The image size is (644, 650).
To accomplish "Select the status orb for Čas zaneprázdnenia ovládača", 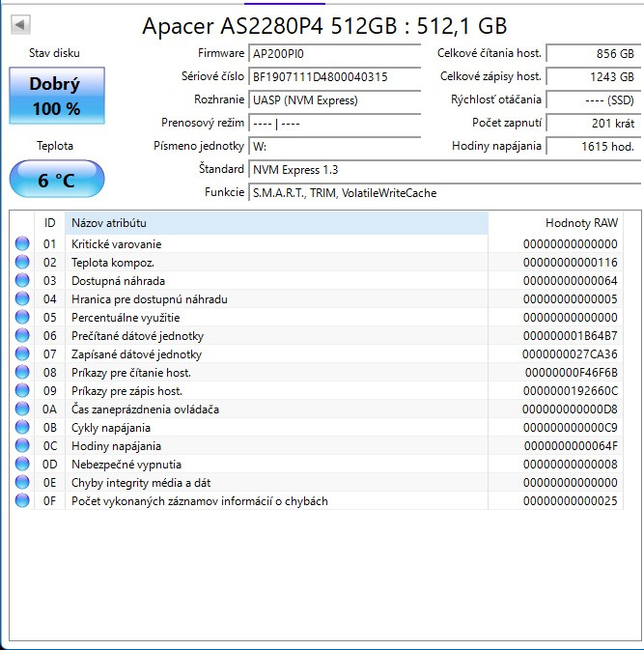I will [22, 410].
